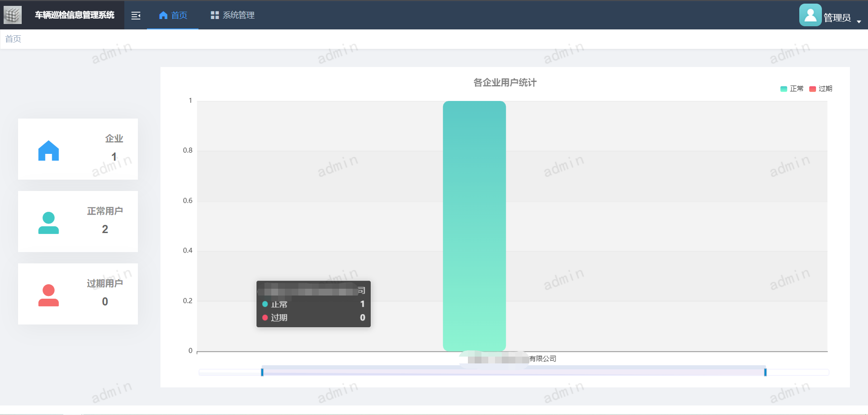Screen dimensions: 868x415
Task: Click the left handle of the zoom slider
Action: tap(262, 372)
